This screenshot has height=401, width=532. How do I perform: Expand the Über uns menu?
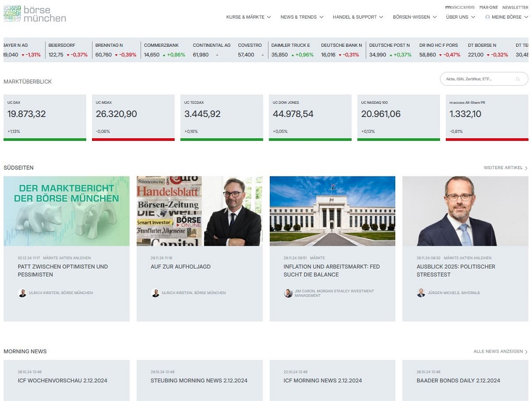[460, 17]
